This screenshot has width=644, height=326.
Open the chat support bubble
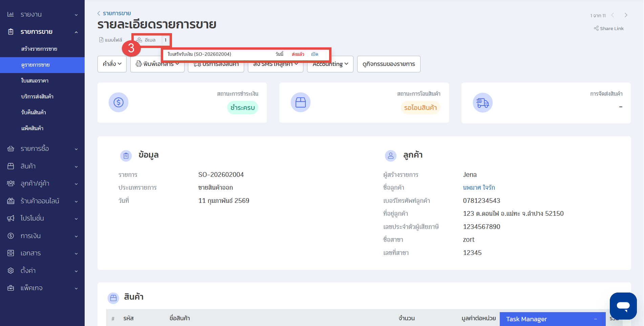click(623, 306)
